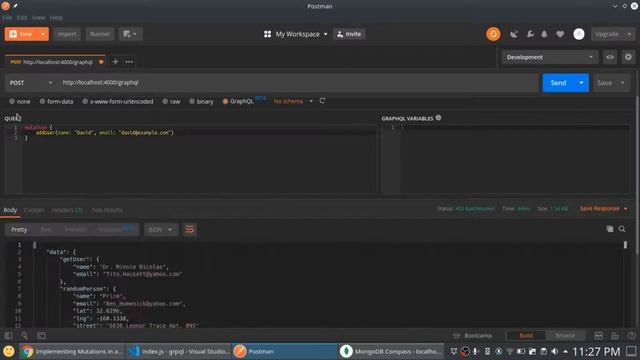Open the Edit menu
640x360 pixels.
coord(22,18)
